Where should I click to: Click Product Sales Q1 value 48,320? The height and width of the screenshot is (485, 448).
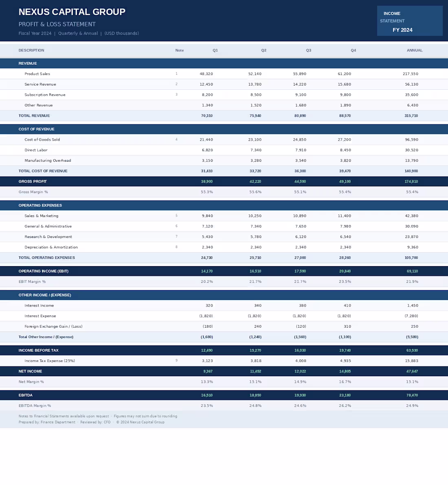tap(206, 74)
